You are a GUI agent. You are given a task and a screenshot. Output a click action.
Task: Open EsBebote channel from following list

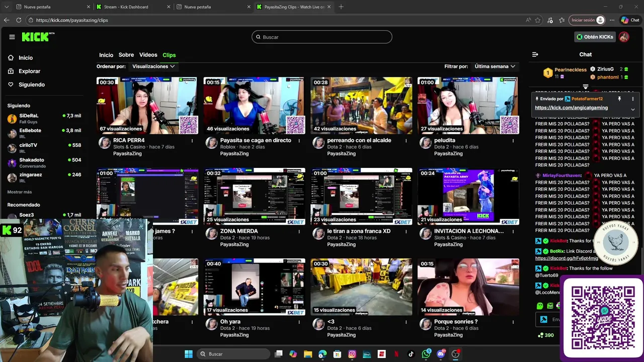44,133
